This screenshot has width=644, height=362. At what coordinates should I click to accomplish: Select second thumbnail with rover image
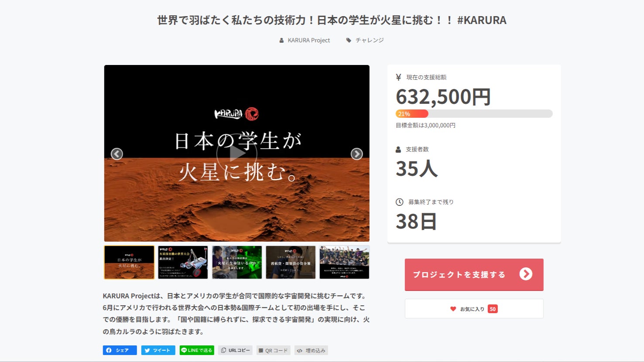[183, 262]
